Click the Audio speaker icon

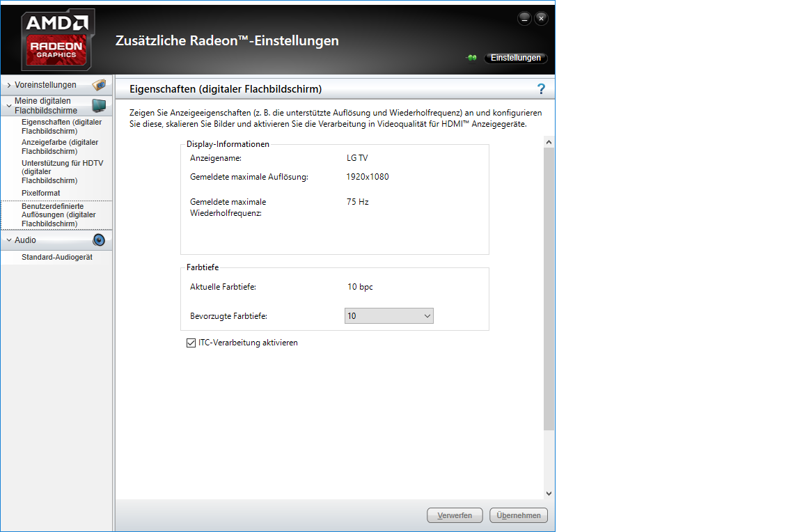[x=99, y=240]
